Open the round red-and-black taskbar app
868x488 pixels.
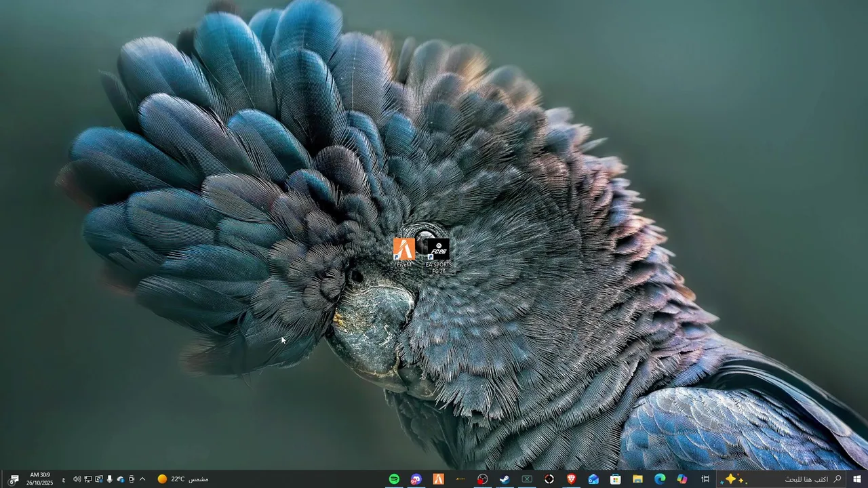point(482,479)
